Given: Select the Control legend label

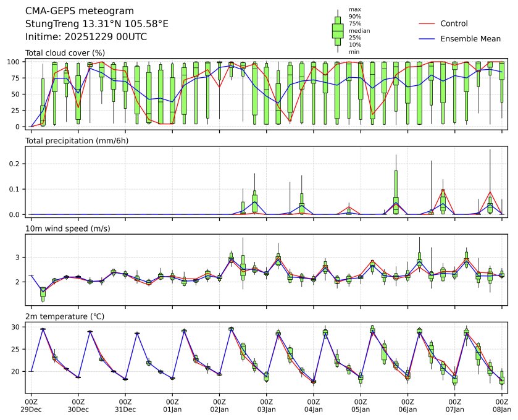Looking at the screenshot, I should coord(454,23).
